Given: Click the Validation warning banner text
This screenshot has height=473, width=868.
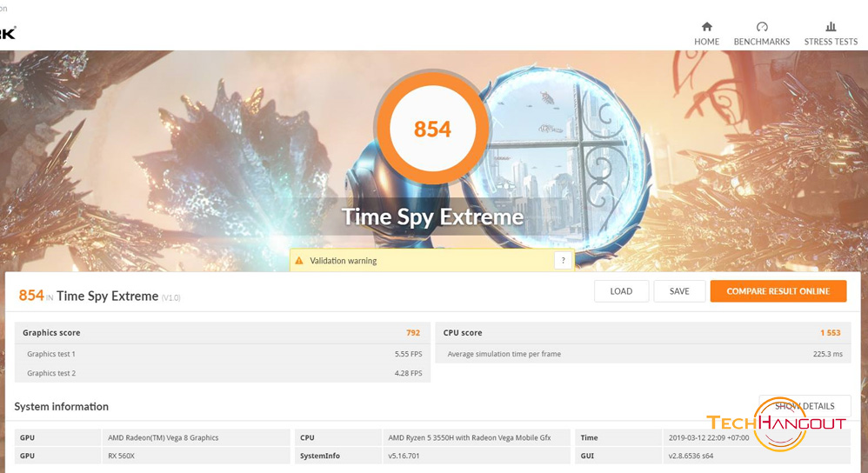Looking at the screenshot, I should pos(344,261).
